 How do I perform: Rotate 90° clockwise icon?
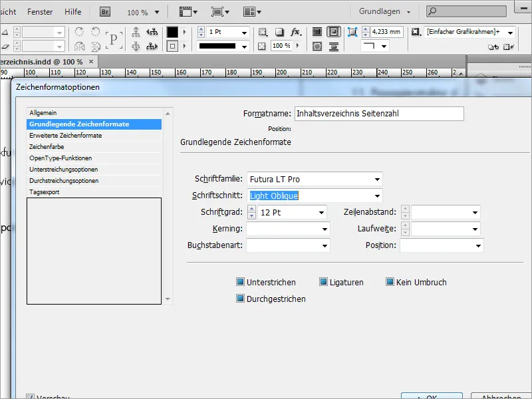point(79,32)
